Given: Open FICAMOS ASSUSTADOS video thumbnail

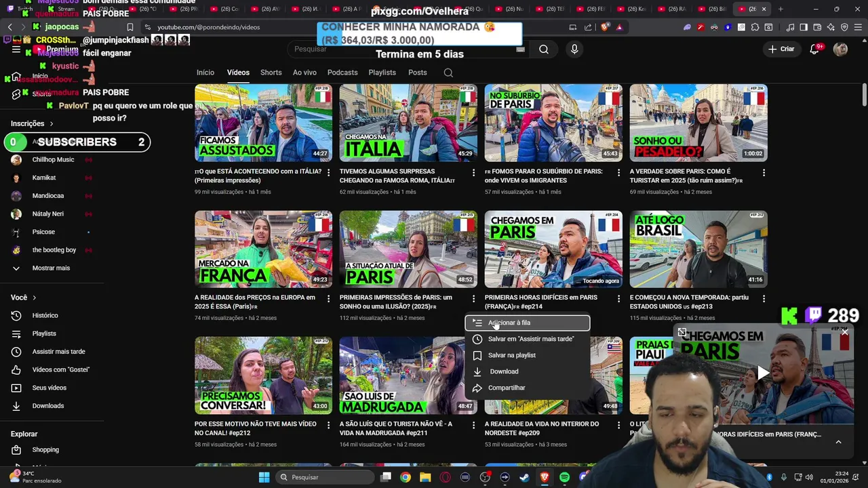Looking at the screenshot, I should click(x=264, y=123).
